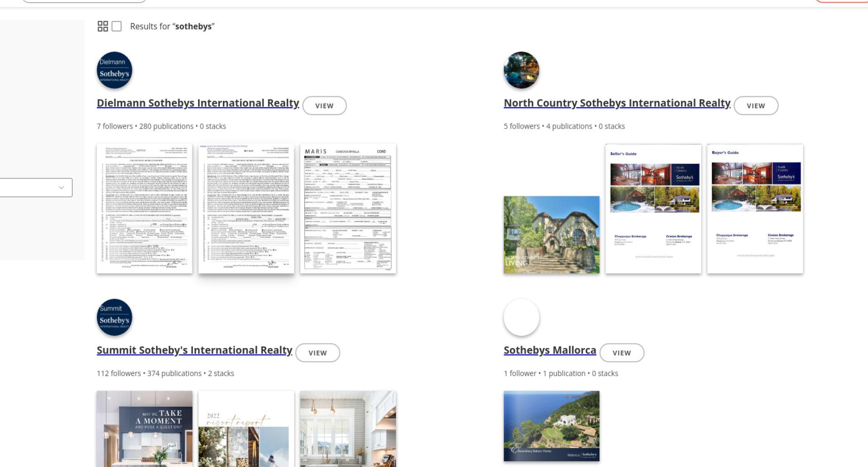Switch to grid view layout icon
Viewport: 868px width, 467px height.
tap(103, 26)
